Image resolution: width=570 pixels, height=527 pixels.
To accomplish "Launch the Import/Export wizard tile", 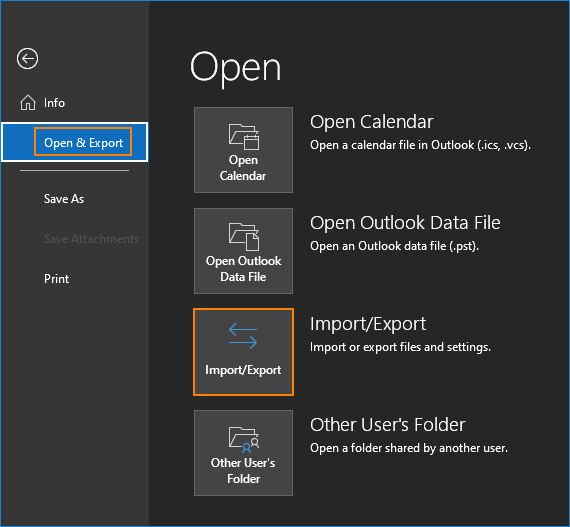I will click(x=243, y=352).
